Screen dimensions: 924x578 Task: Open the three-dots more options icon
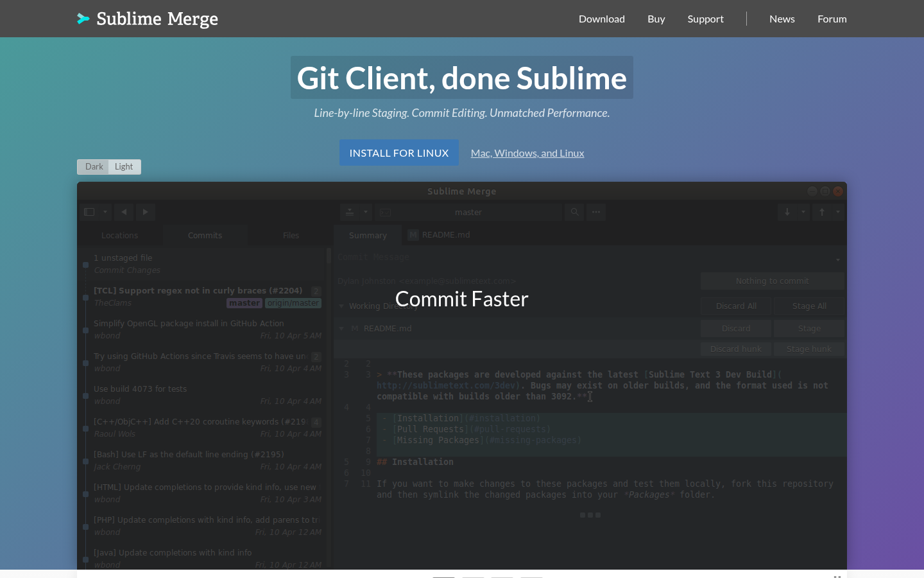(x=596, y=212)
